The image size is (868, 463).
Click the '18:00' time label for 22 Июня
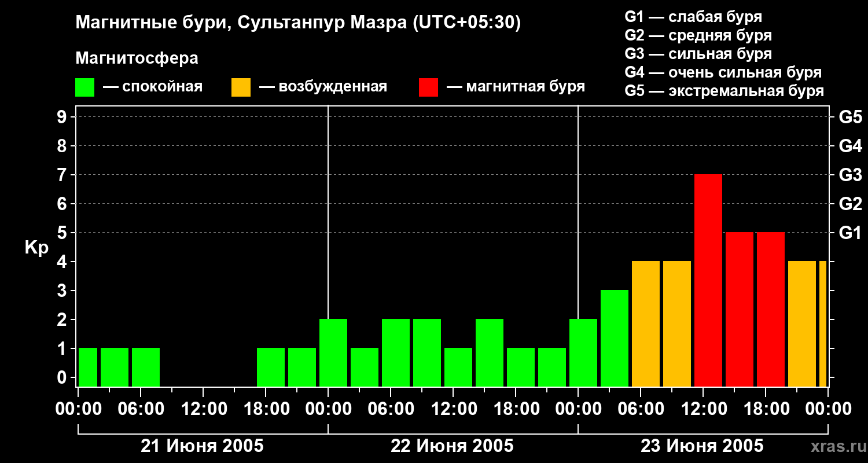[x=516, y=409]
